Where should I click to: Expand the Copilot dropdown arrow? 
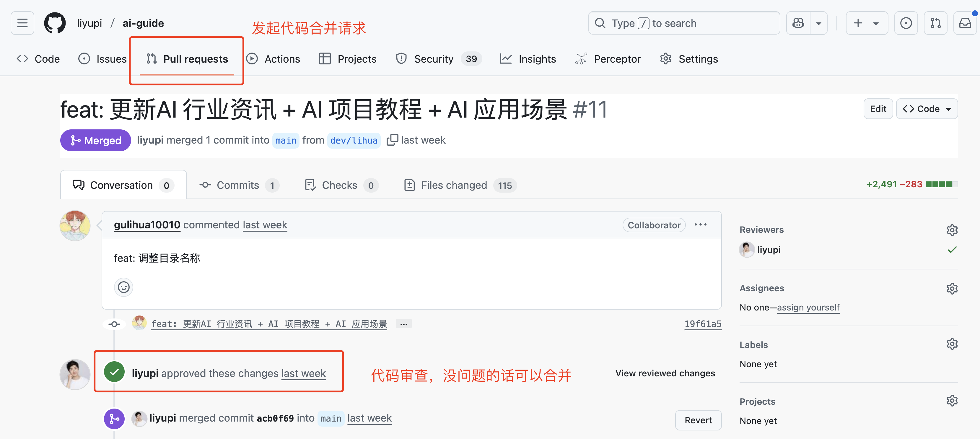(x=818, y=23)
